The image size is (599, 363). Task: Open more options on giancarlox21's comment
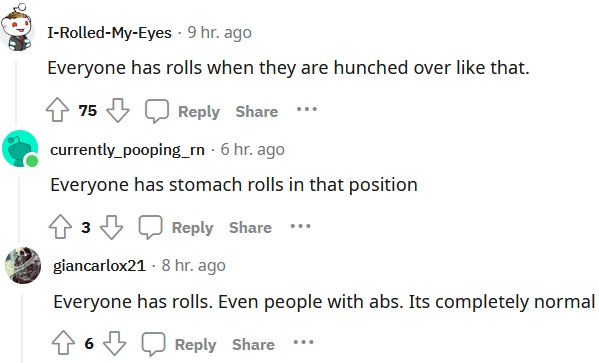click(x=303, y=342)
